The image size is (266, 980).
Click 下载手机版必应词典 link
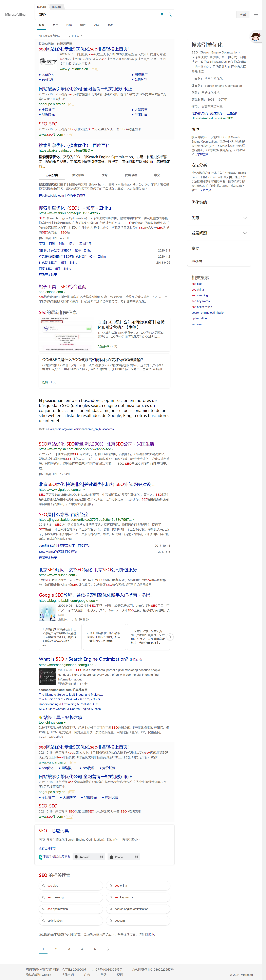coord(57,857)
